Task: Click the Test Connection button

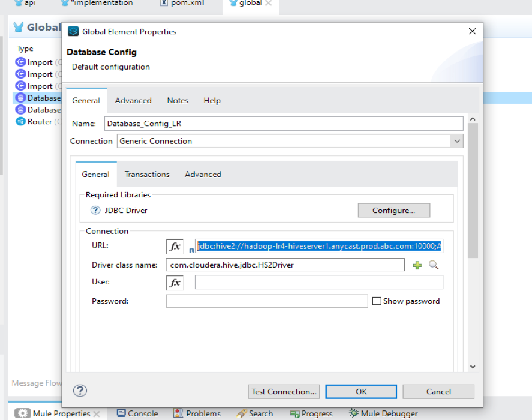Action: pos(283,391)
